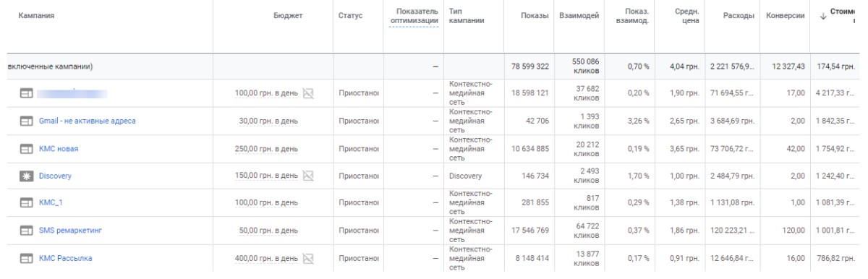Open the SMS ремаркетинг campaign

click(x=71, y=231)
